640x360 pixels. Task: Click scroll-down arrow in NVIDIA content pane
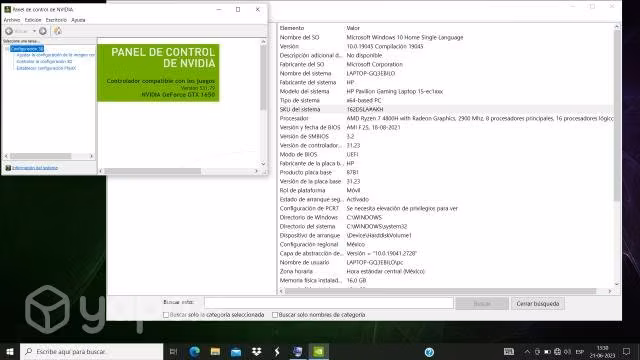click(263, 164)
